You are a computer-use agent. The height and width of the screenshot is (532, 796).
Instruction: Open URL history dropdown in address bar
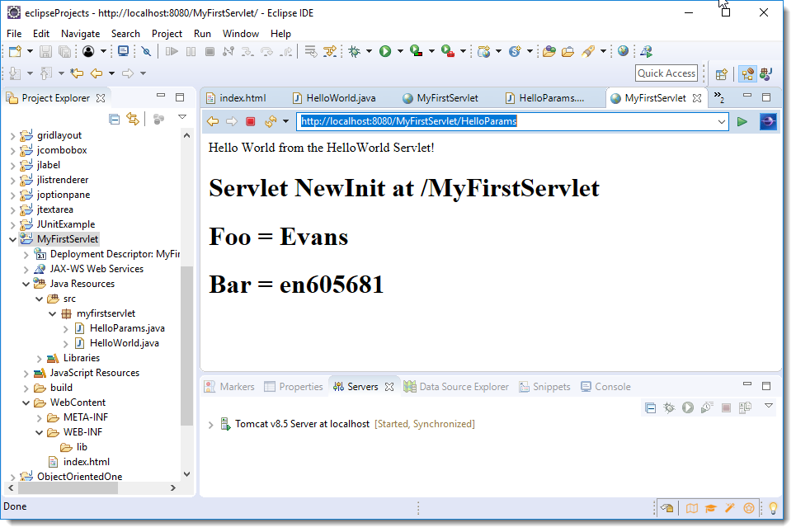(x=722, y=122)
